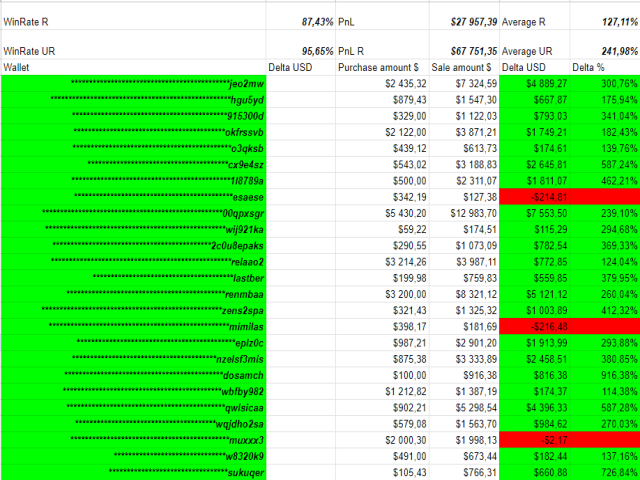This screenshot has width=640, height=480.
Task: Select the Delta % column header
Action: click(x=604, y=66)
